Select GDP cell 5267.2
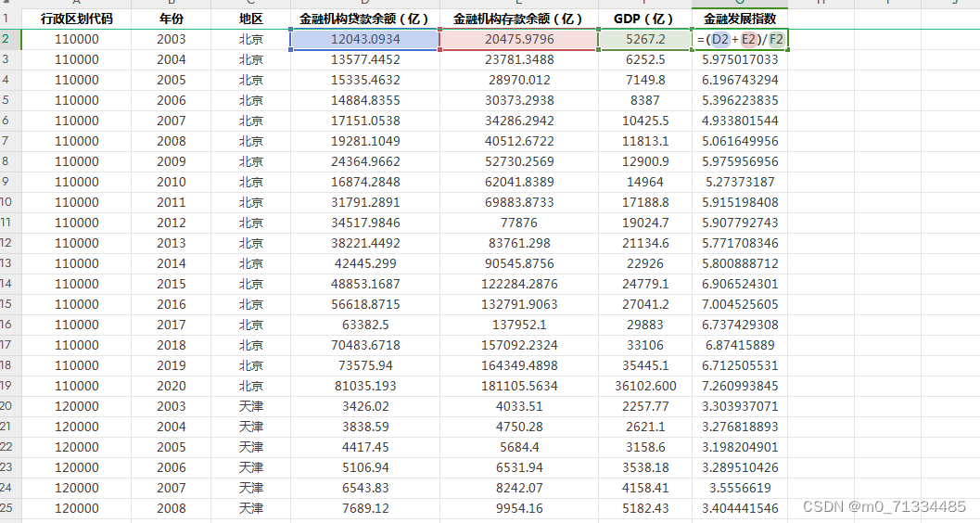This screenshot has width=980, height=523. pos(645,39)
